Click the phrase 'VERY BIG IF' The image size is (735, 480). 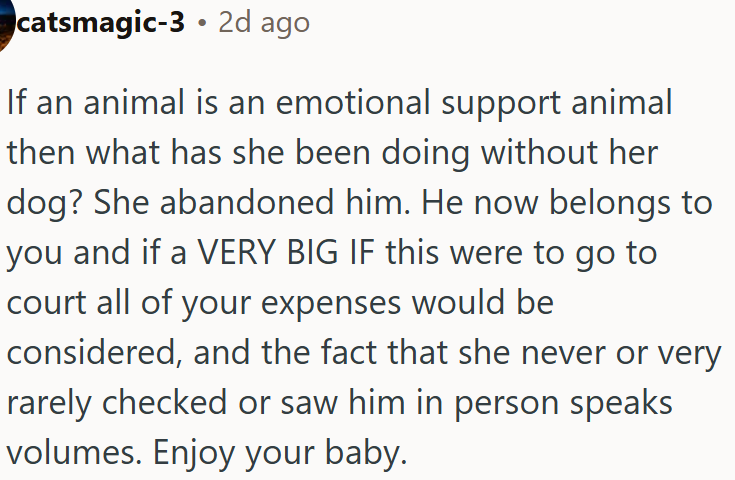[285, 253]
